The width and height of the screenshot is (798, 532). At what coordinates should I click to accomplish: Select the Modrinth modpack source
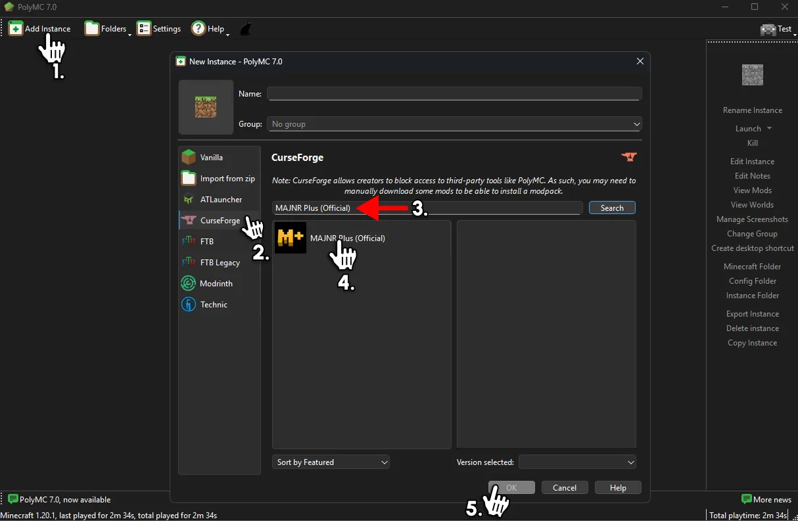(x=216, y=284)
